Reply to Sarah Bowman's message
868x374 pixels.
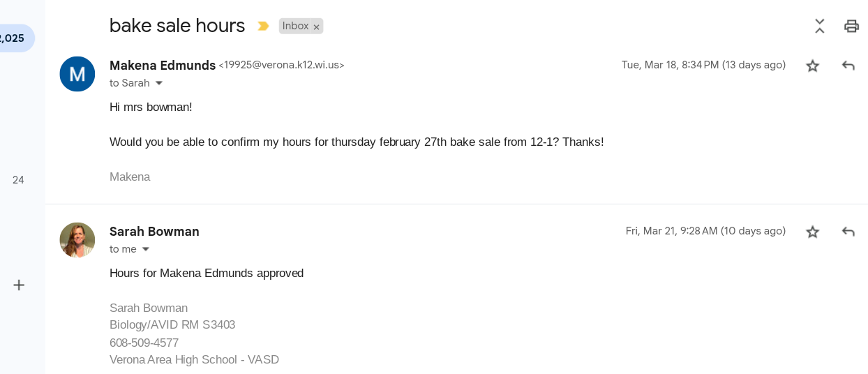point(848,232)
